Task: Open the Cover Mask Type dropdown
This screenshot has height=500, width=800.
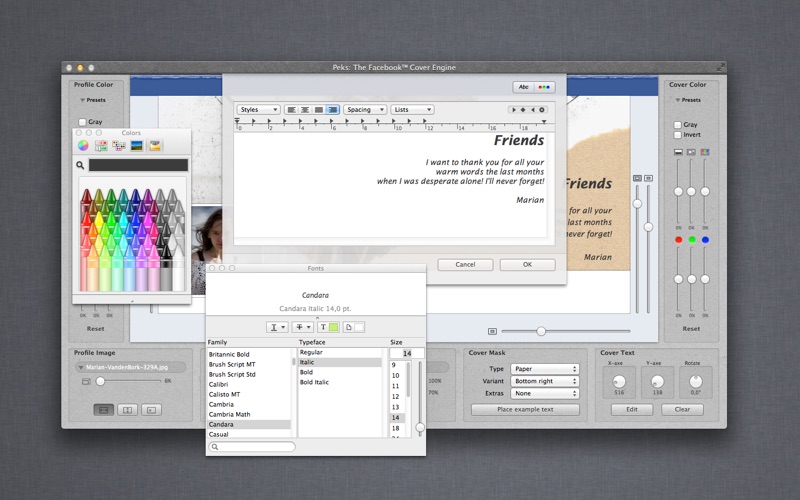Action: point(544,369)
